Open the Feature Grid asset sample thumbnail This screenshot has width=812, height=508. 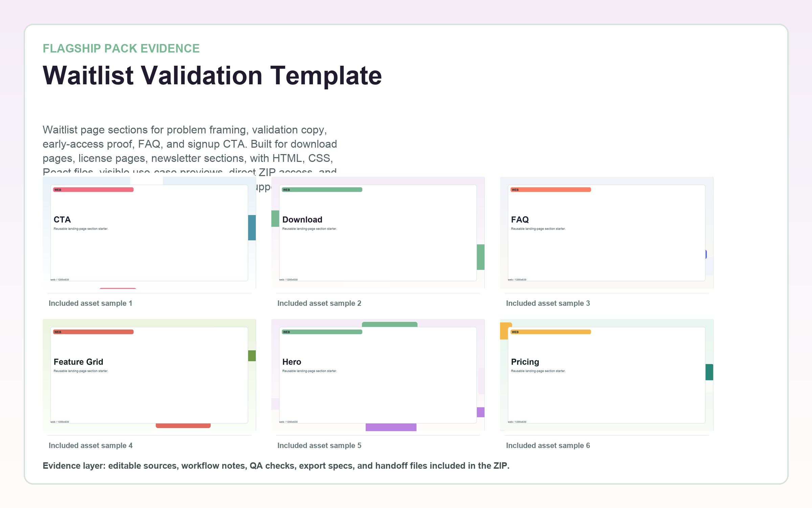[149, 375]
